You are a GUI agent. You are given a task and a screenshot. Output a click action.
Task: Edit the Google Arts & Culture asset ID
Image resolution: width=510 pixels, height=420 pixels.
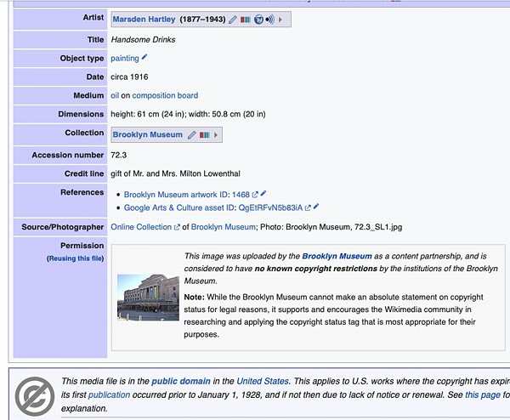coord(316,207)
